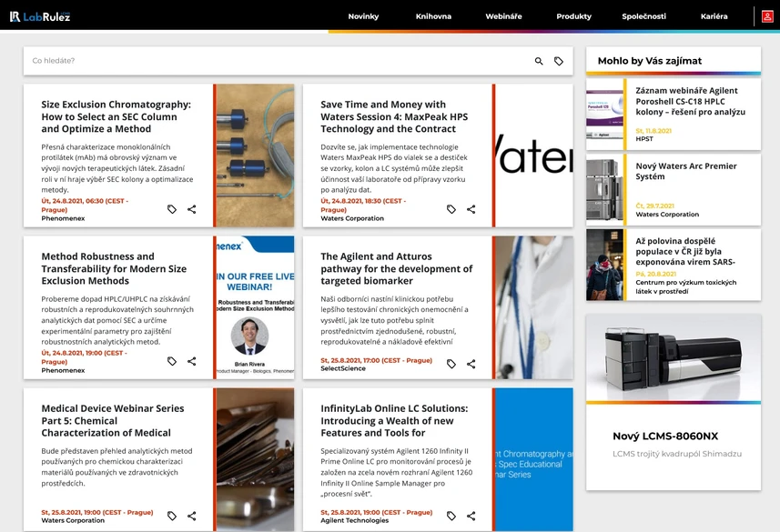Click the 'Mohlo by Vás zajímat' heading
The image size is (780, 532).
click(650, 61)
